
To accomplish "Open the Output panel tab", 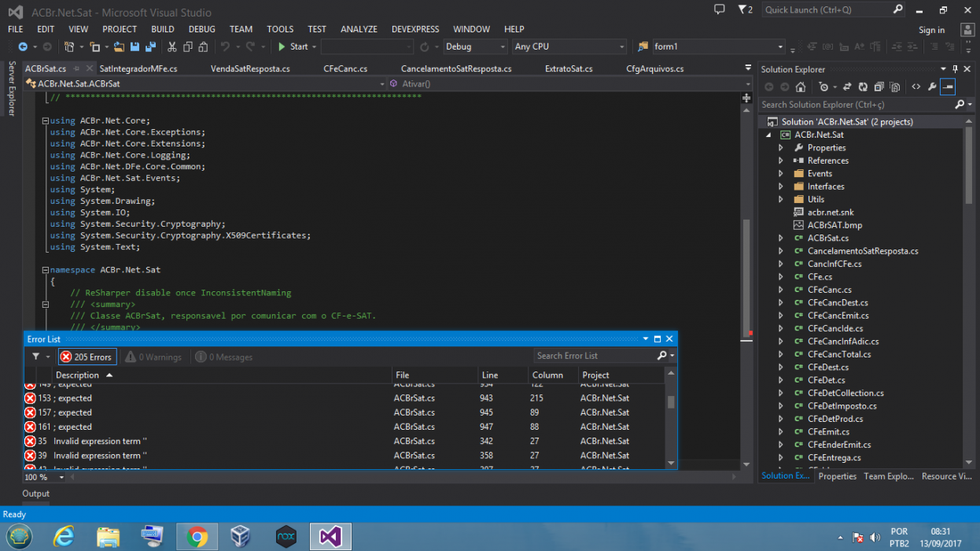I will pos(35,494).
